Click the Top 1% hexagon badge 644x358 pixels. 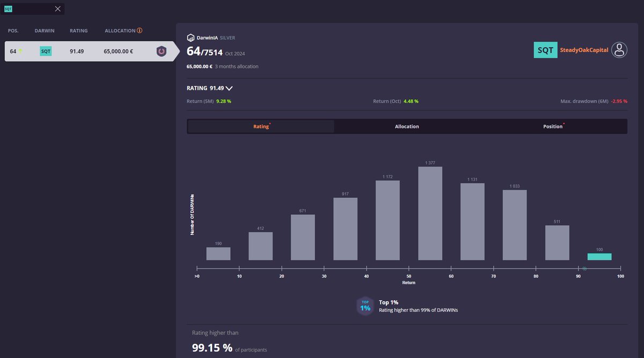pos(365,306)
